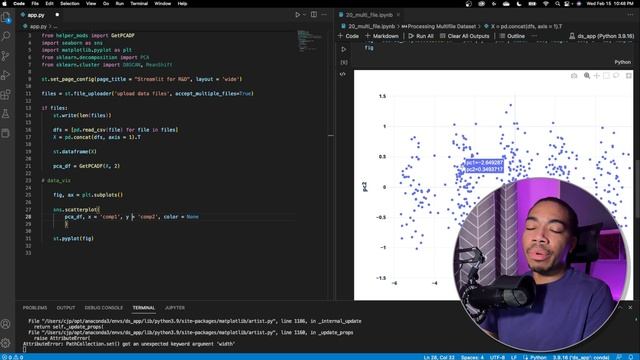This screenshot has height=360, width=640.
Task: Open the DEBUG CONSOLE panel tab
Action: 104,308
